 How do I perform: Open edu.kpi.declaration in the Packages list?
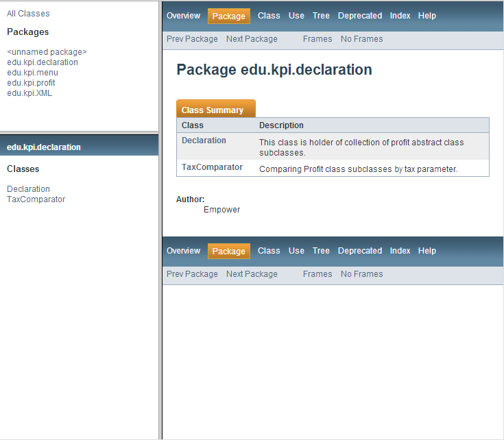click(43, 62)
